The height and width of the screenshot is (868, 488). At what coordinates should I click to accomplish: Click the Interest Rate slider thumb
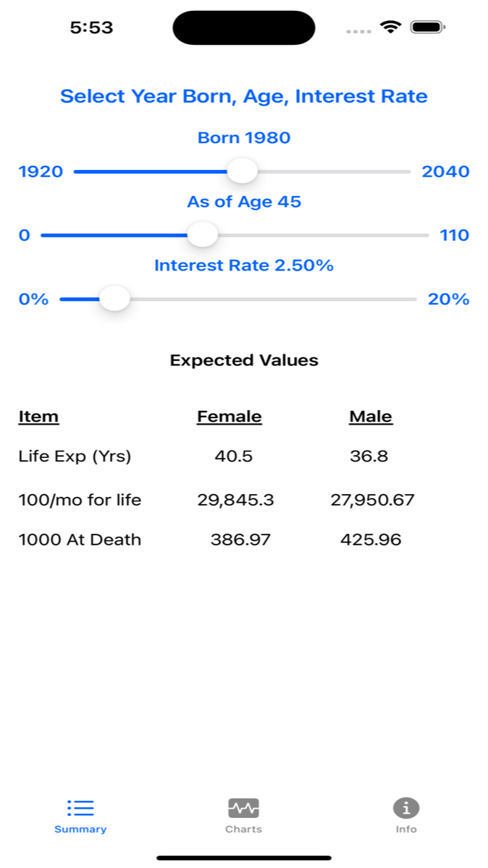point(114,299)
